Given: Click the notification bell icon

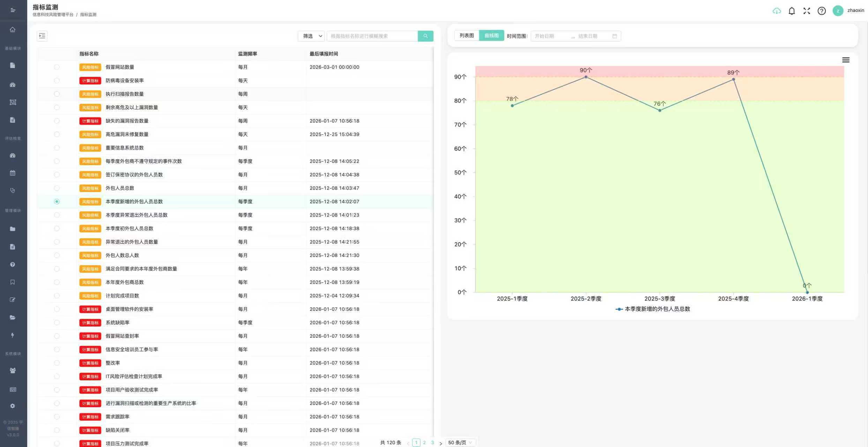Looking at the screenshot, I should [x=792, y=11].
